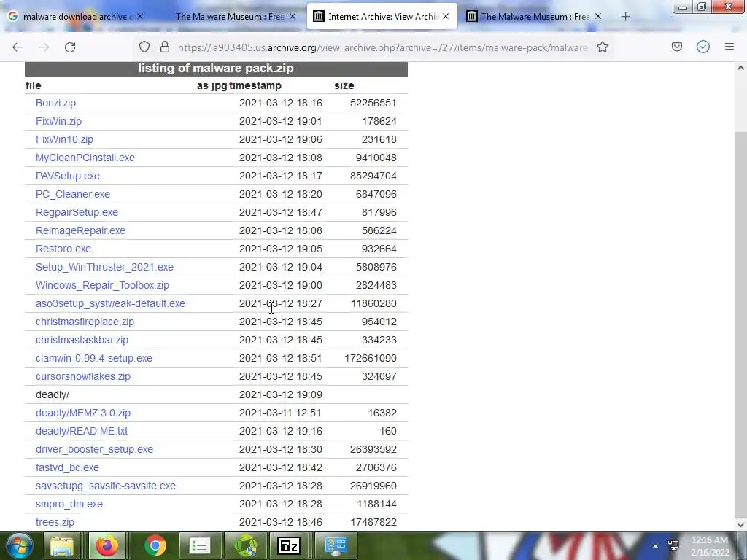The image size is (747, 560).
Task: Launch Chrome from the taskbar
Action: coord(155,545)
